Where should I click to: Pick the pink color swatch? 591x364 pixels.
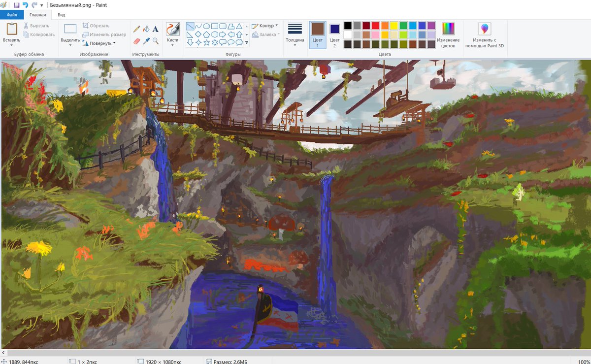point(376,35)
